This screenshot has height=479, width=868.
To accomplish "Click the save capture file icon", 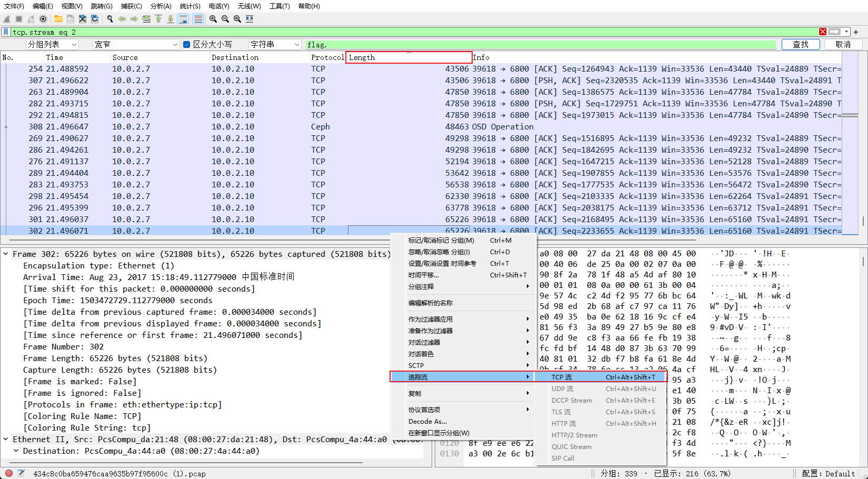I will [x=71, y=19].
